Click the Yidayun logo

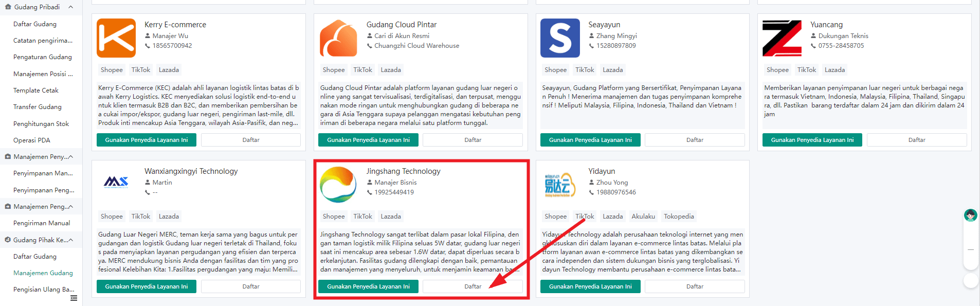560,185
